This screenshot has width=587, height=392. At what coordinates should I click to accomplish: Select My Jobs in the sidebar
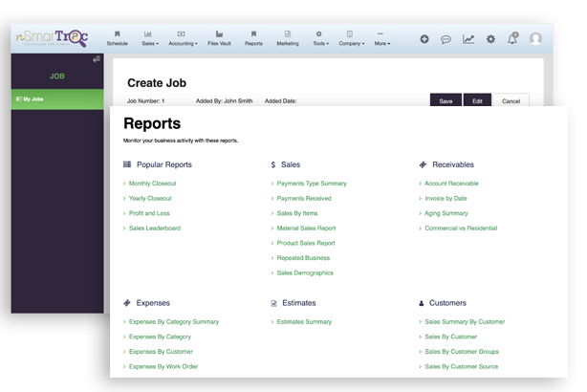[34, 99]
